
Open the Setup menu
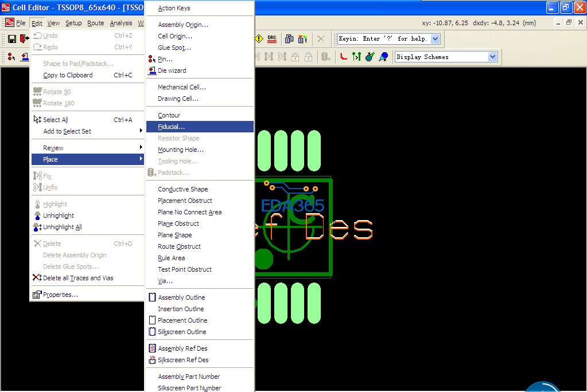(x=73, y=23)
